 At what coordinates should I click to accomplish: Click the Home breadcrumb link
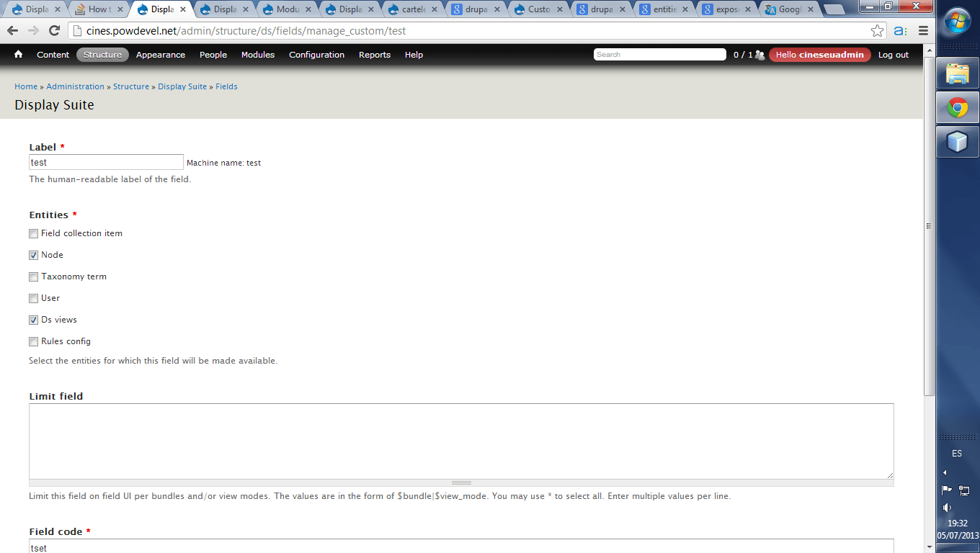point(26,86)
